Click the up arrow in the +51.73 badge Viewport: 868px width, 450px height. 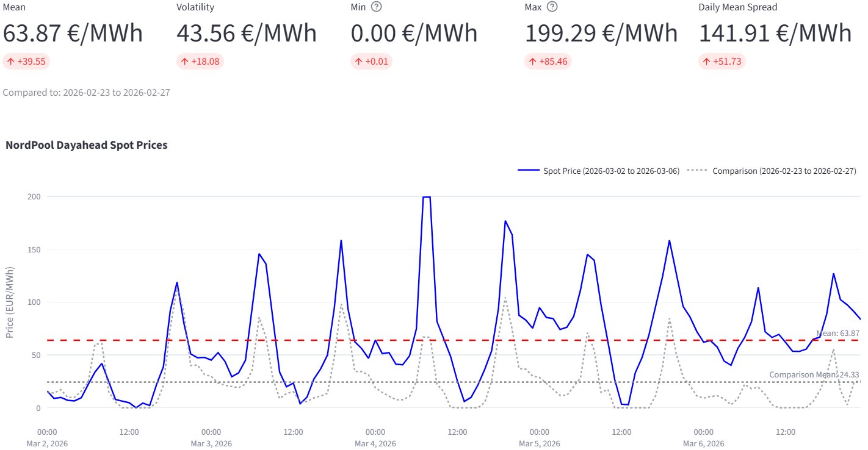[706, 62]
